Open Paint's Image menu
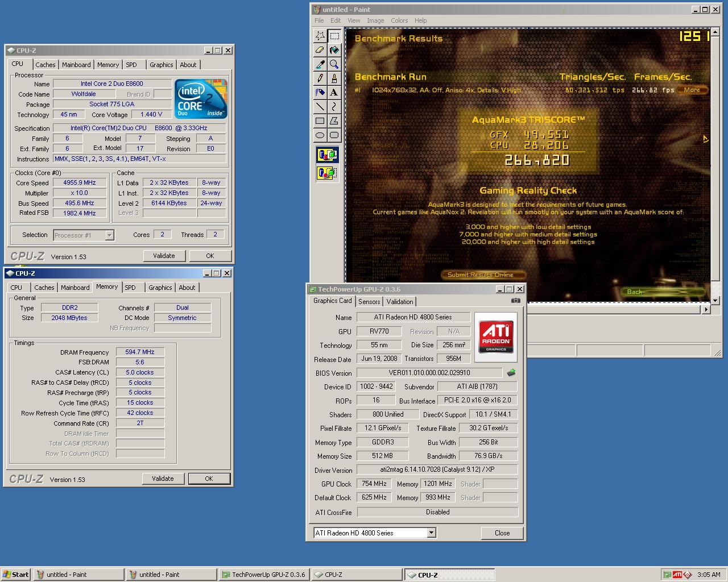The height and width of the screenshot is (582, 728). 375,20
